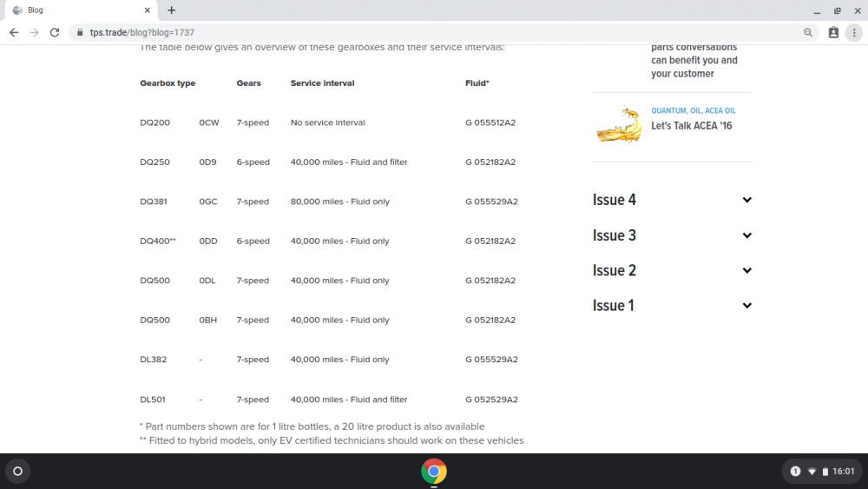Open Chrome from the shelf
This screenshot has height=489, width=868.
coord(434,472)
